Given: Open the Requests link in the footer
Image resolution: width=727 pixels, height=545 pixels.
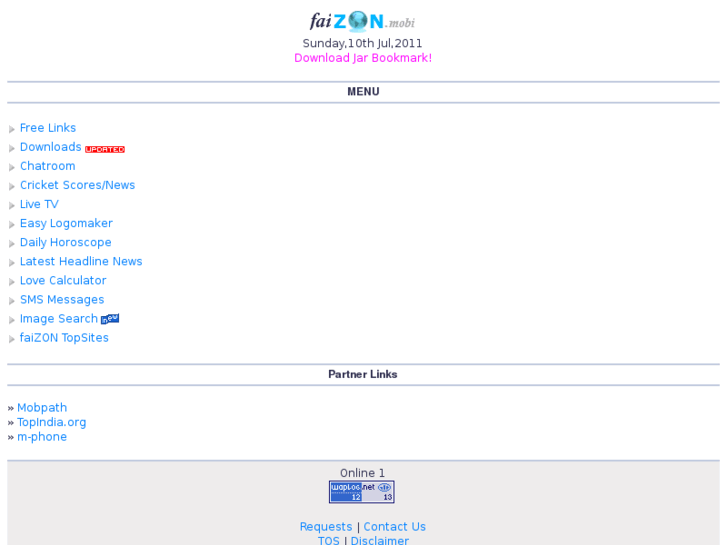Looking at the screenshot, I should coord(326,527).
